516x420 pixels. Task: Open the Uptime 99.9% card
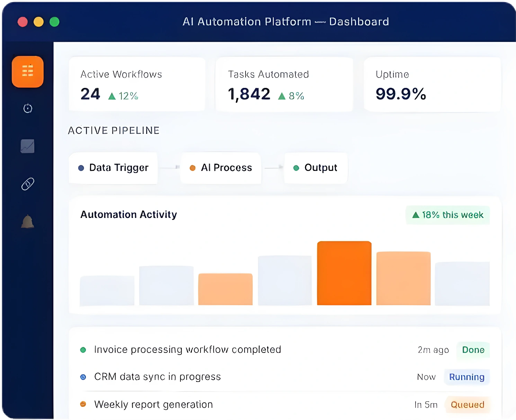pos(432,84)
